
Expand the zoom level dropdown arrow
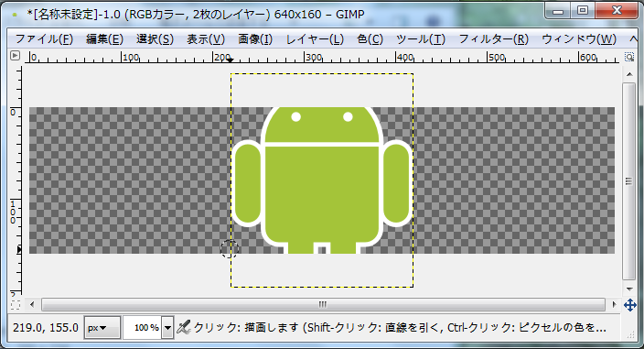167,328
